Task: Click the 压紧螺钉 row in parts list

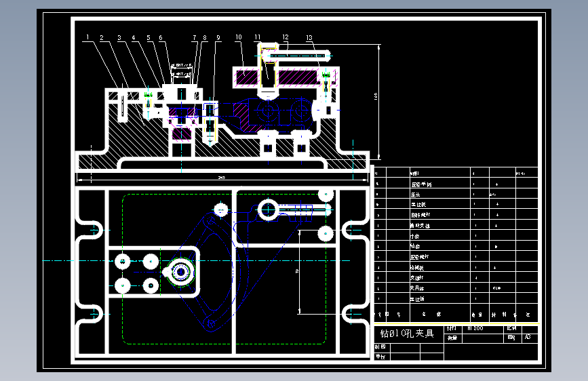Action: point(456,257)
